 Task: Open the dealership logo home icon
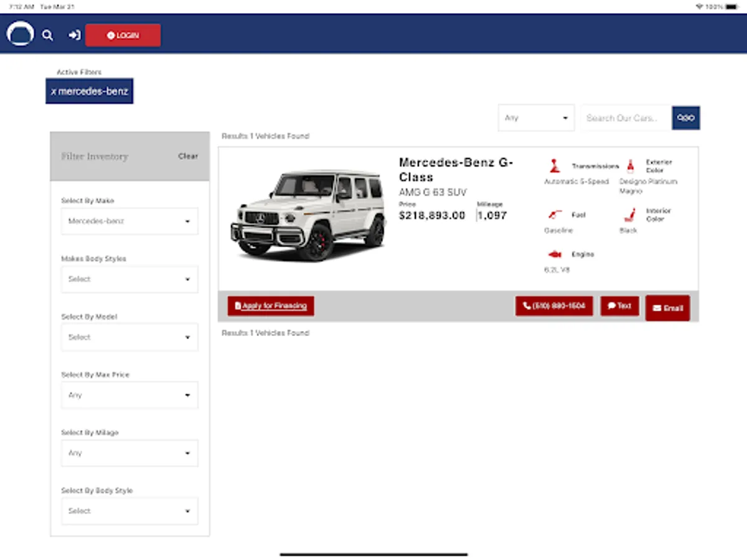pyautogui.click(x=20, y=34)
